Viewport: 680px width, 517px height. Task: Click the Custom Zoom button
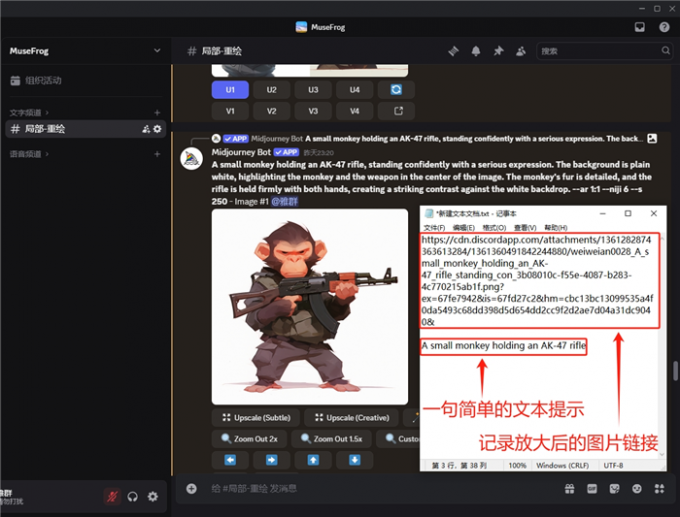tap(398, 439)
